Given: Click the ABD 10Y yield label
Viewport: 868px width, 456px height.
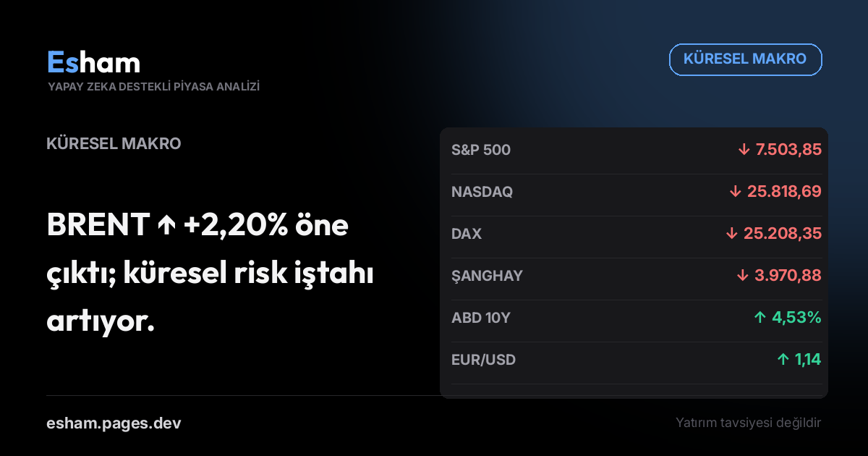Looking at the screenshot, I should pos(481,318).
